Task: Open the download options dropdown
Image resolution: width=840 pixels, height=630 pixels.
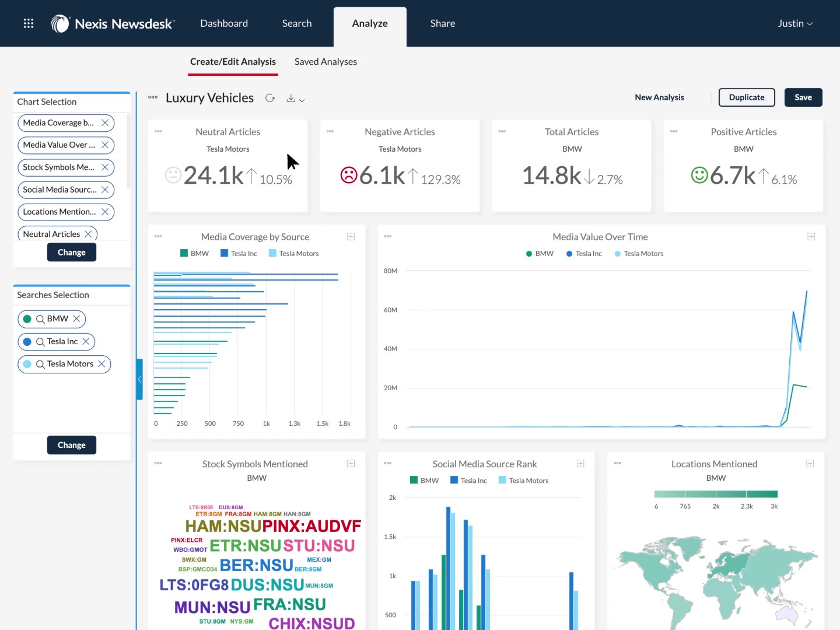Action: [x=295, y=99]
